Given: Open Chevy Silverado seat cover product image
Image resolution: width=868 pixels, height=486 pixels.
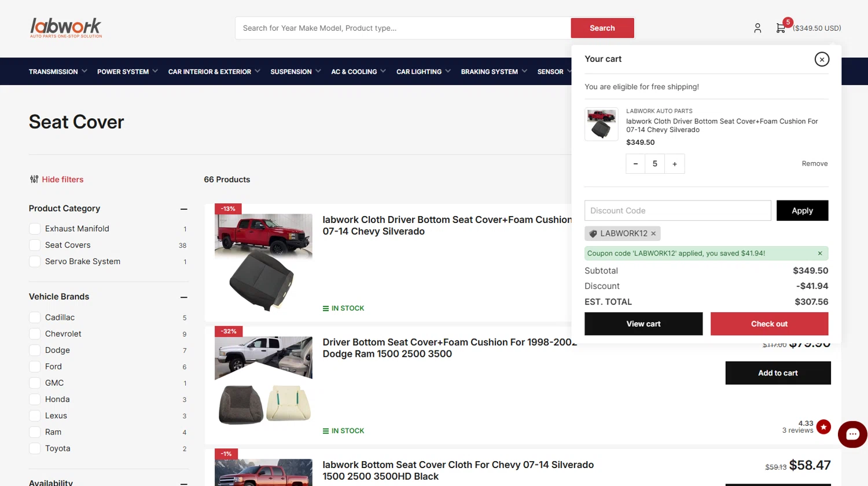Looking at the screenshot, I should coord(263,262).
